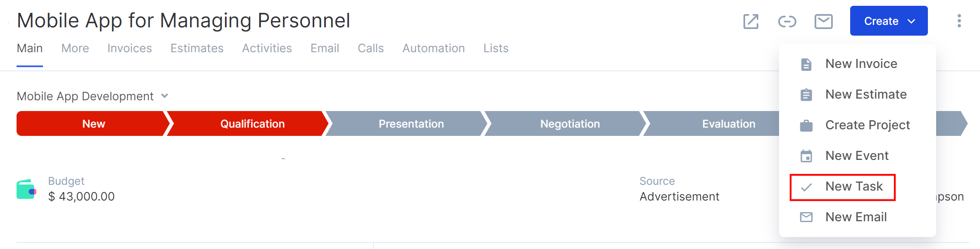
Task: Click the green wallet Budget icon
Action: click(x=26, y=189)
